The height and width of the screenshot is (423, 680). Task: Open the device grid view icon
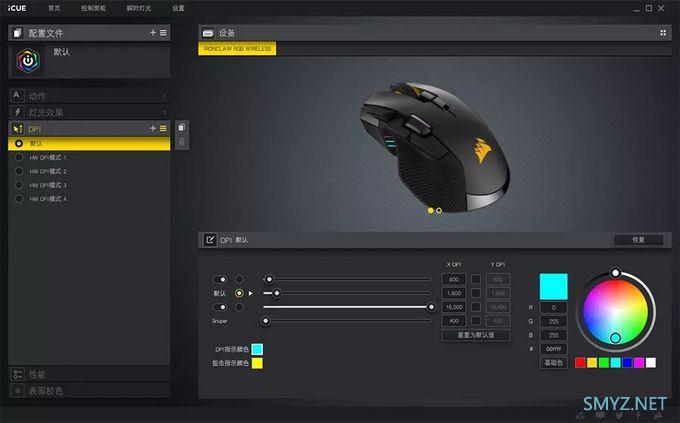pyautogui.click(x=663, y=33)
